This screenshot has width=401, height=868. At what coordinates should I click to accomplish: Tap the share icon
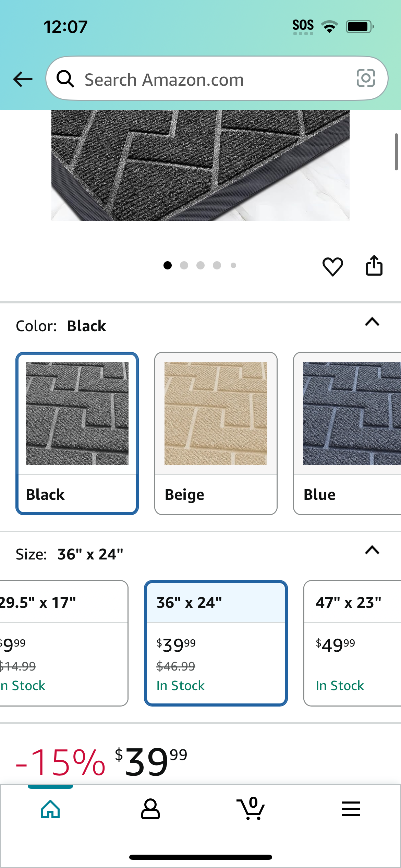click(x=374, y=265)
